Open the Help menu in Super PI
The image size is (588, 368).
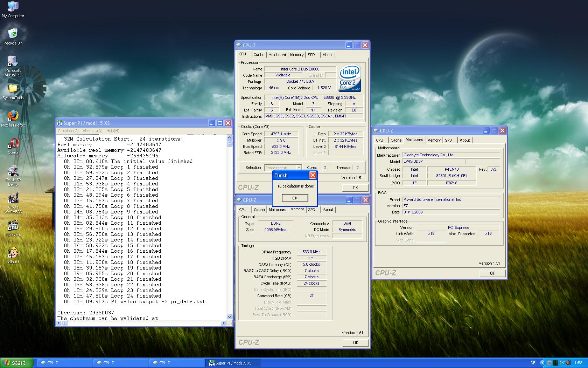pos(113,131)
